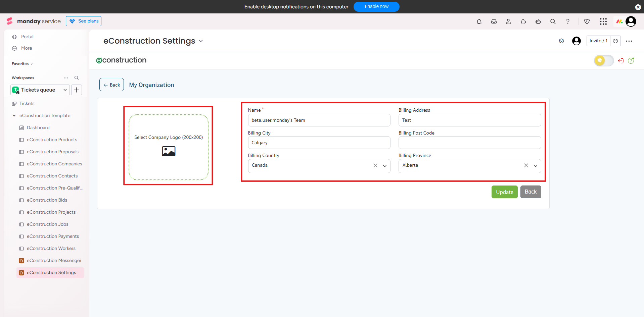Open eConstruction Proposals in sidebar
This screenshot has width=644, height=317.
[x=53, y=152]
